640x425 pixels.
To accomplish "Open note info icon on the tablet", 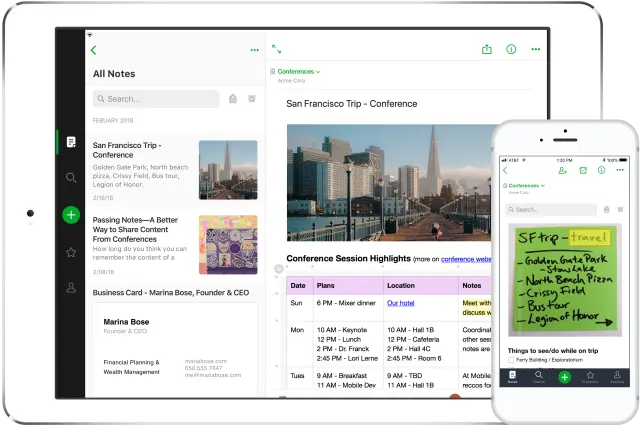I will (x=511, y=49).
